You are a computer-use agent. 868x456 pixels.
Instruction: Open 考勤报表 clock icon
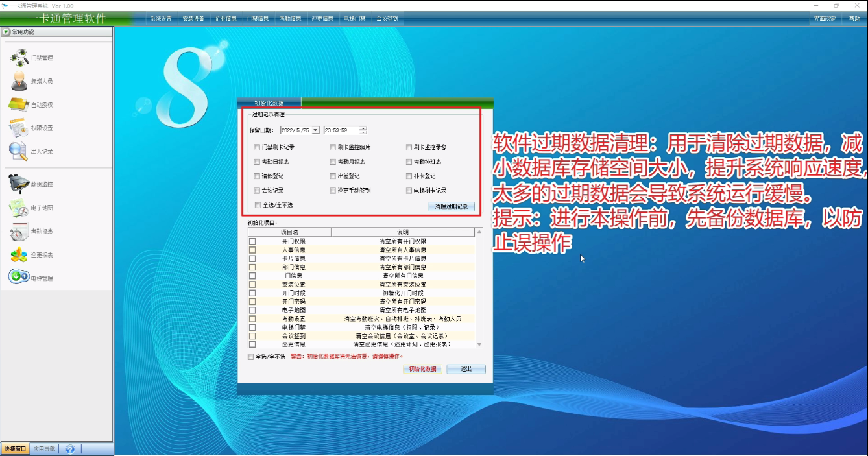19,232
